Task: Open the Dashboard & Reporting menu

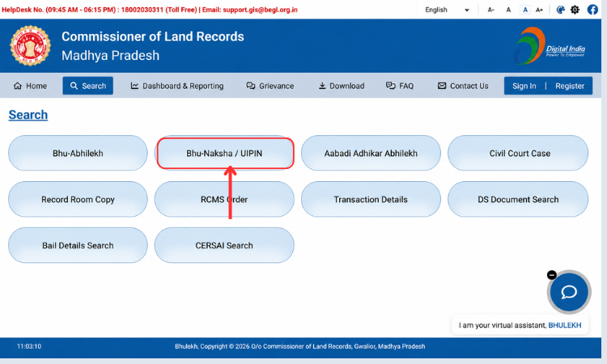Action: 177,86
